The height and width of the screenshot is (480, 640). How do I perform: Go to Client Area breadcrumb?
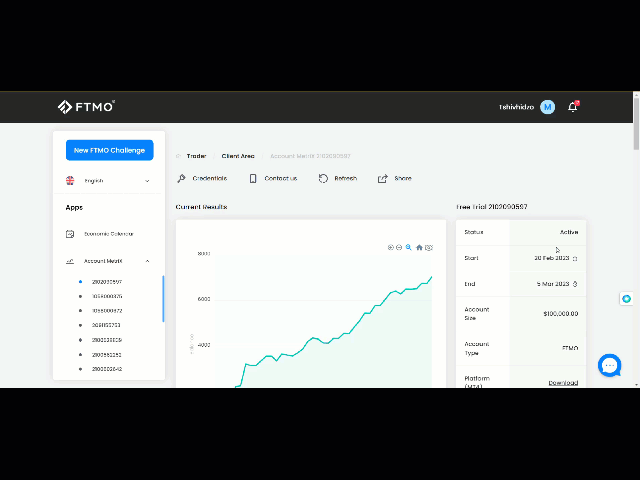(x=238, y=156)
